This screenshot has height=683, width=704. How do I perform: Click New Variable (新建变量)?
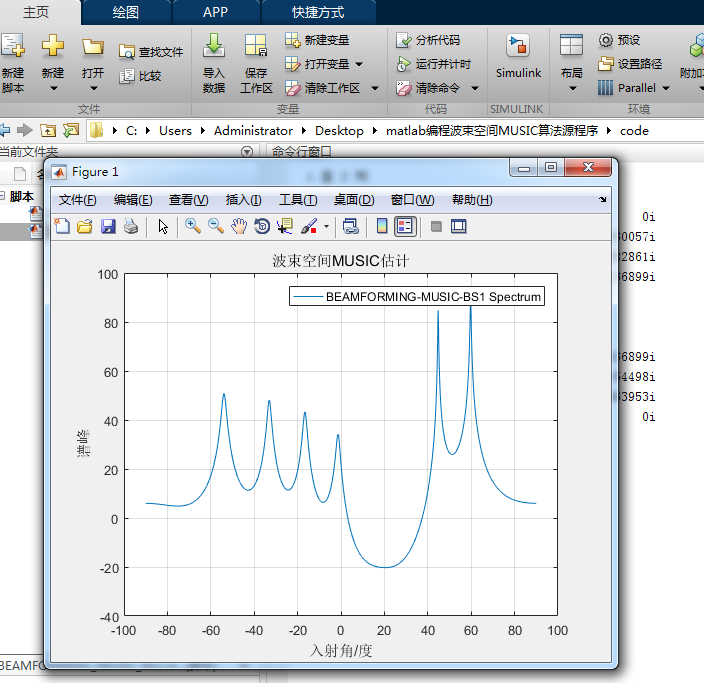pos(317,40)
